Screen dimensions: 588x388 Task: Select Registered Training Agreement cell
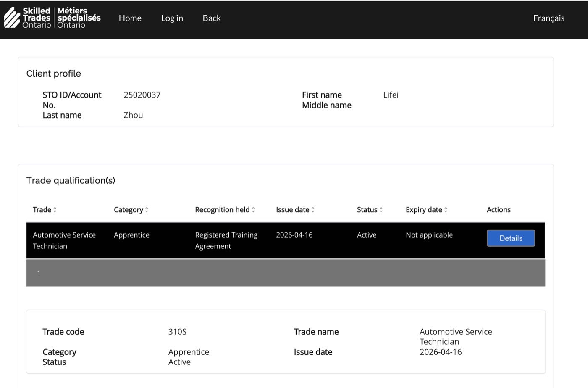tap(226, 240)
